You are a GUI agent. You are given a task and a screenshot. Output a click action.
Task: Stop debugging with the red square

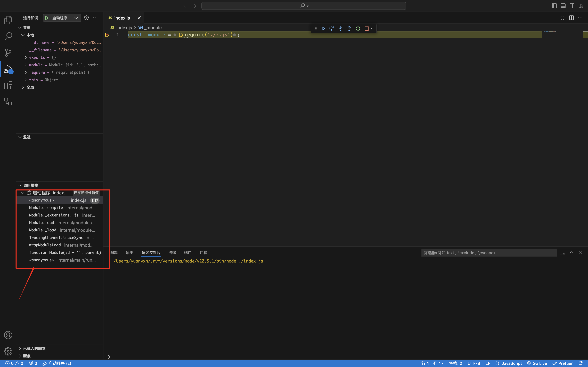coord(367,29)
